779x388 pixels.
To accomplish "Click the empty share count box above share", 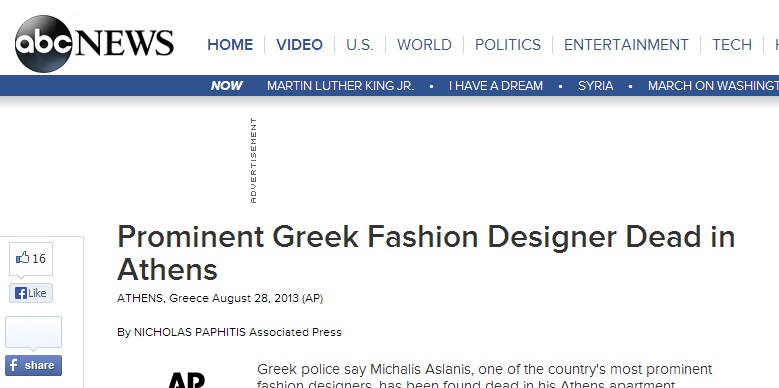I will tap(33, 332).
